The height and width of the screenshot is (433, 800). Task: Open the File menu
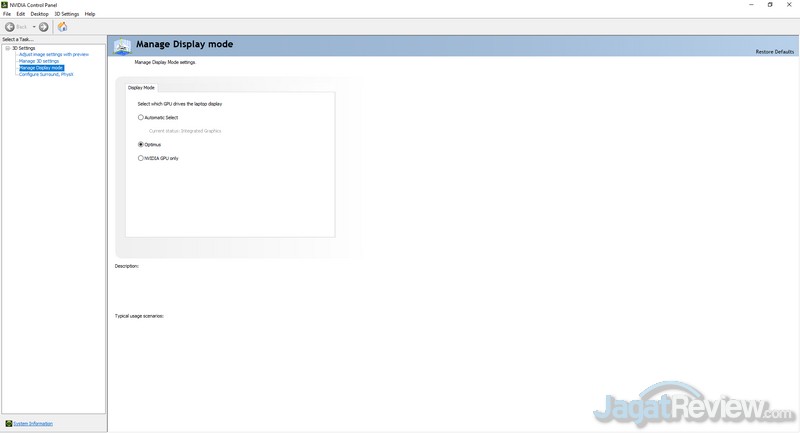tap(7, 14)
